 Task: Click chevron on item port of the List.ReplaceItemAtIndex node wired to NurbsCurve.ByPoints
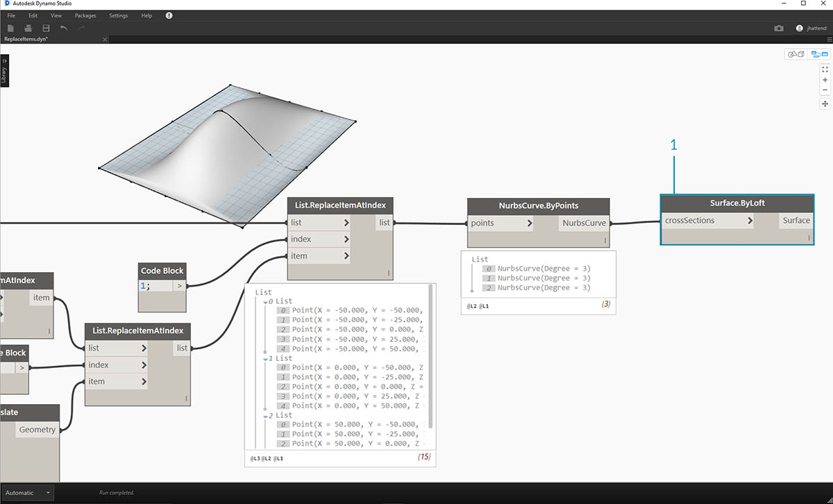click(x=346, y=256)
